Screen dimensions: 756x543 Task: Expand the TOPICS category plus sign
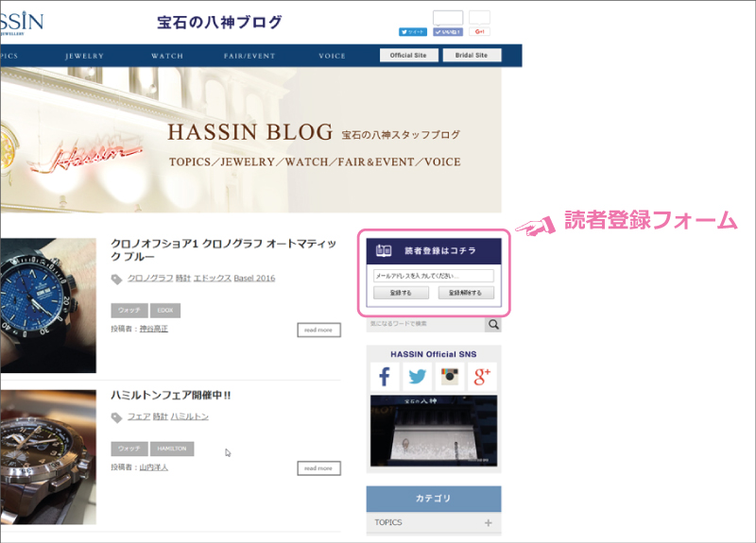pyautogui.click(x=489, y=523)
